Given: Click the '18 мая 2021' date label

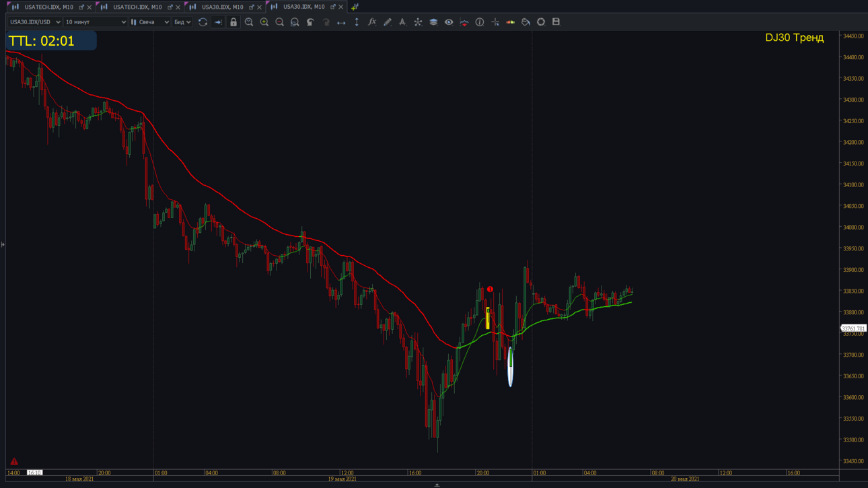Looking at the screenshot, I should 79,479.
